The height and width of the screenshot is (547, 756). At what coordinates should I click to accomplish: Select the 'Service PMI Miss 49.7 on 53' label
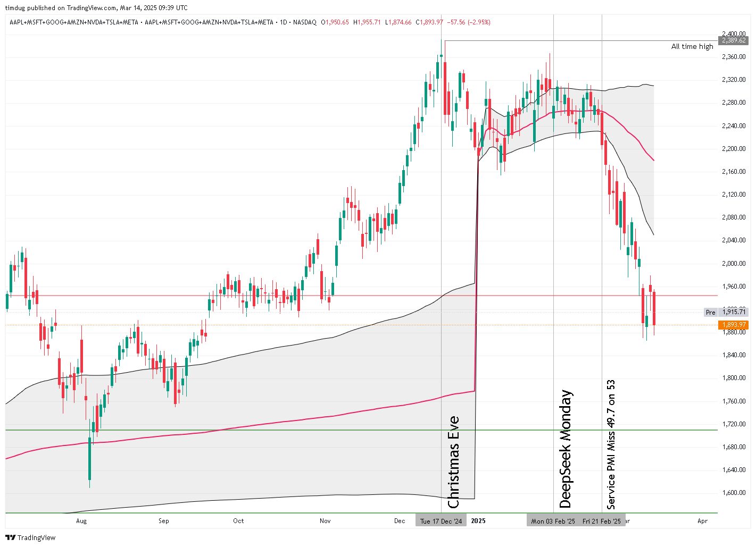(611, 444)
